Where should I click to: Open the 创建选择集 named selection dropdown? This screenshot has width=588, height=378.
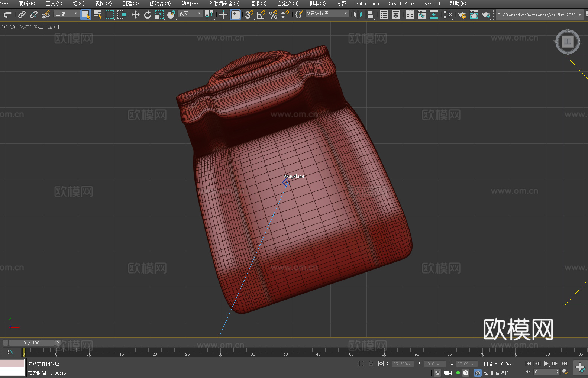(327, 13)
